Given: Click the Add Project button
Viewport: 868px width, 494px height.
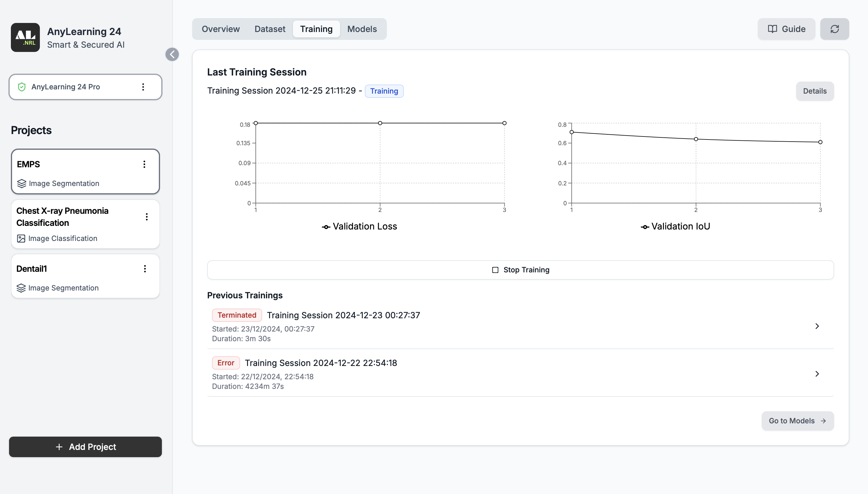Looking at the screenshot, I should [x=85, y=447].
